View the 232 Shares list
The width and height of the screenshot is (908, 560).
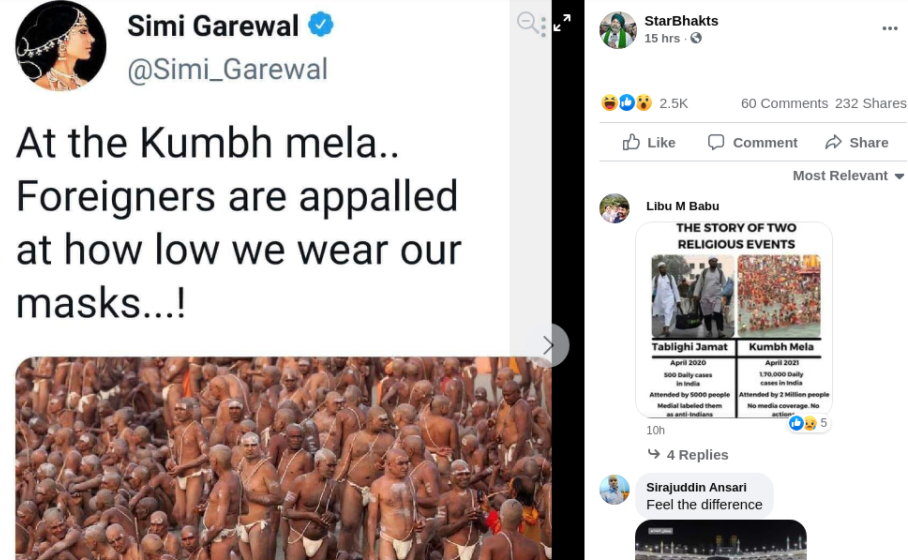point(870,103)
